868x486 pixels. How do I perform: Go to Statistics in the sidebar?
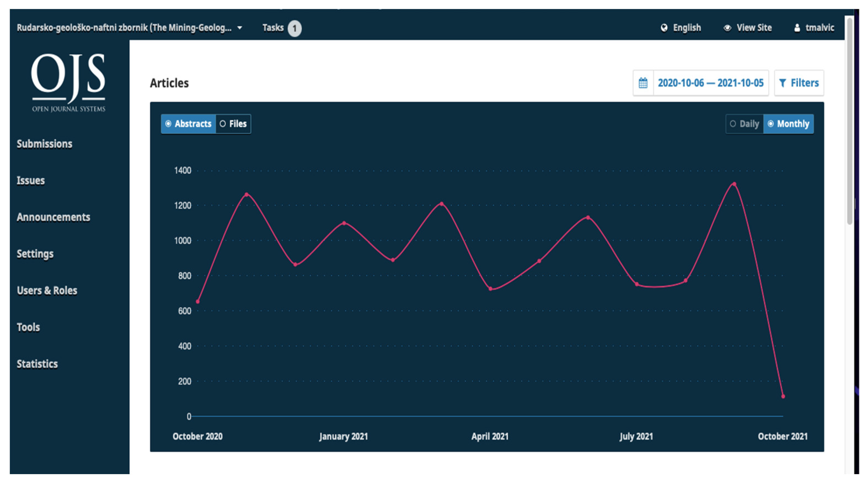coord(37,364)
